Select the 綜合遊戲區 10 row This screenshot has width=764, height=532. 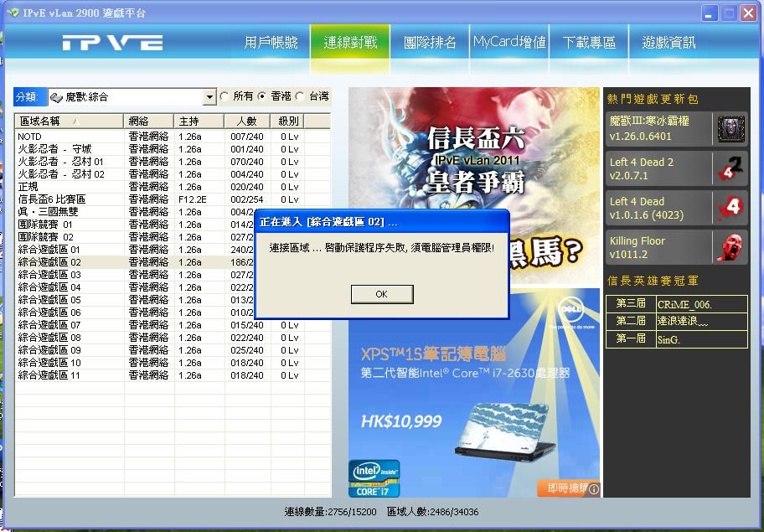(173, 363)
